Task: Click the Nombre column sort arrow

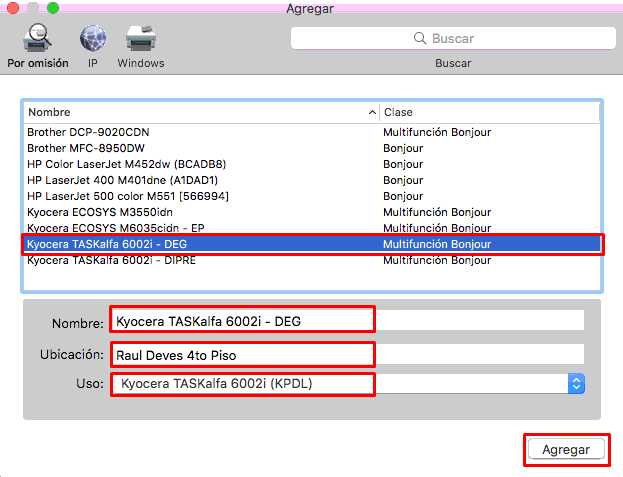Action: point(372,112)
